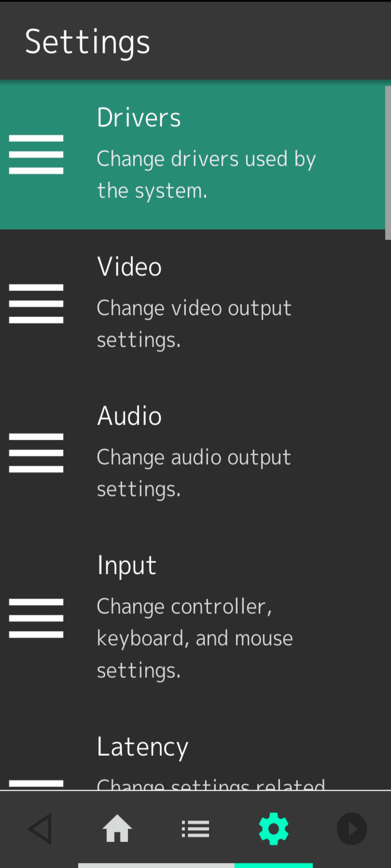Screen dimensions: 391x868
Task: Click the Settings header title
Action: pos(87,42)
